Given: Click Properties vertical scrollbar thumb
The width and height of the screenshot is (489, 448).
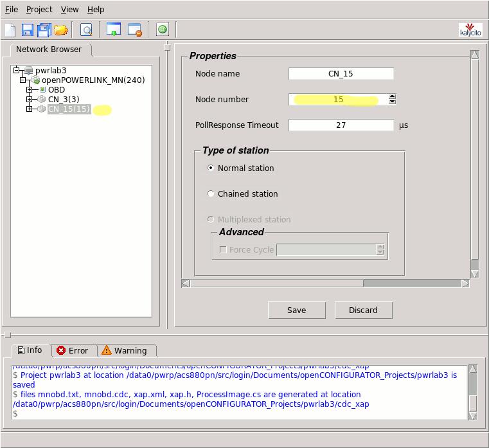Looking at the screenshot, I should tap(475, 159).
